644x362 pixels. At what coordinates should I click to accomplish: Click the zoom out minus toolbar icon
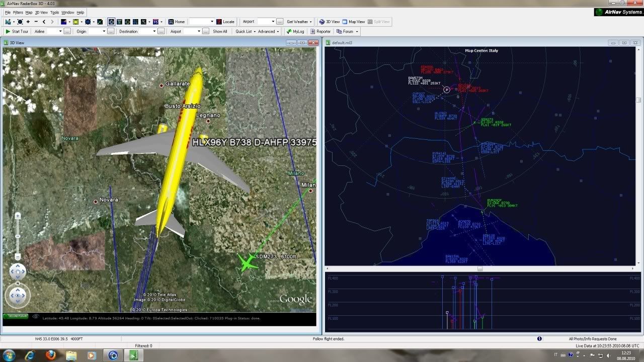tap(36, 22)
